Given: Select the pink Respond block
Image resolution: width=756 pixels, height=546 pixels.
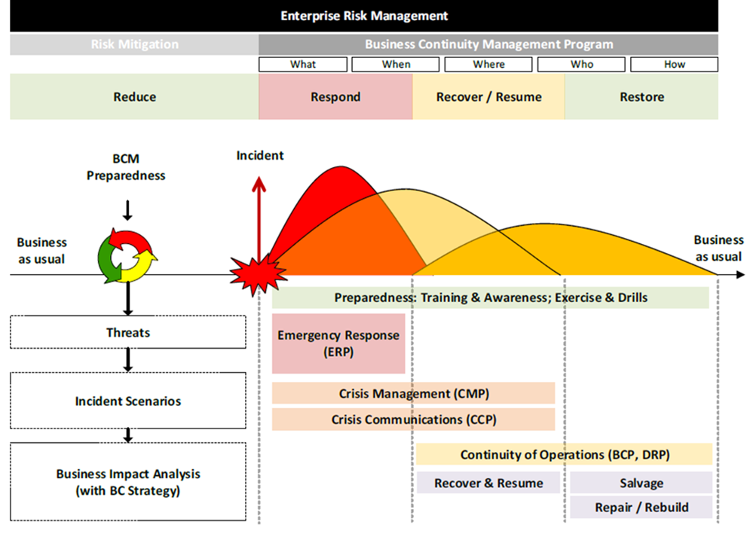Looking at the screenshot, I should coord(335,97).
